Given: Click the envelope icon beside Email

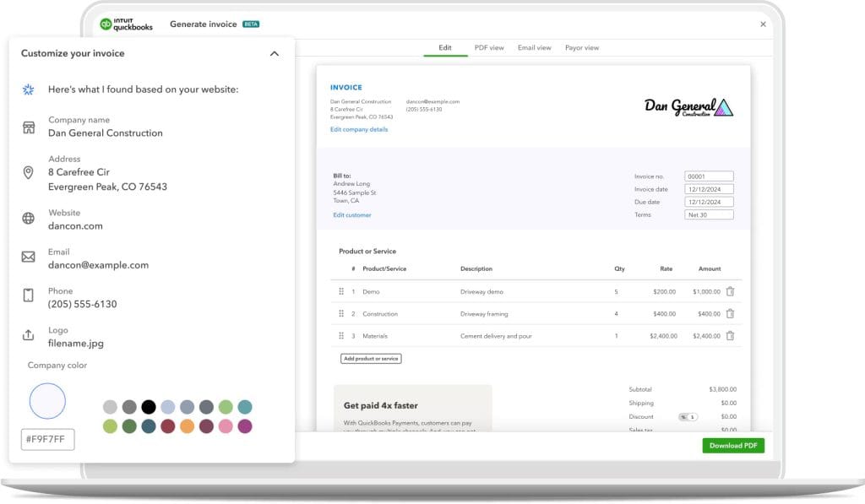Looking at the screenshot, I should pos(28,257).
